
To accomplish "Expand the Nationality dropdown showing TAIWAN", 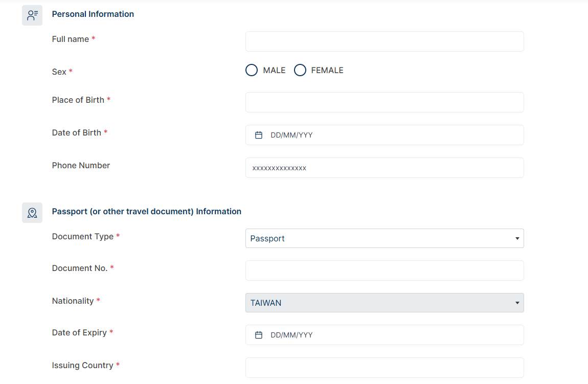I will coord(385,303).
